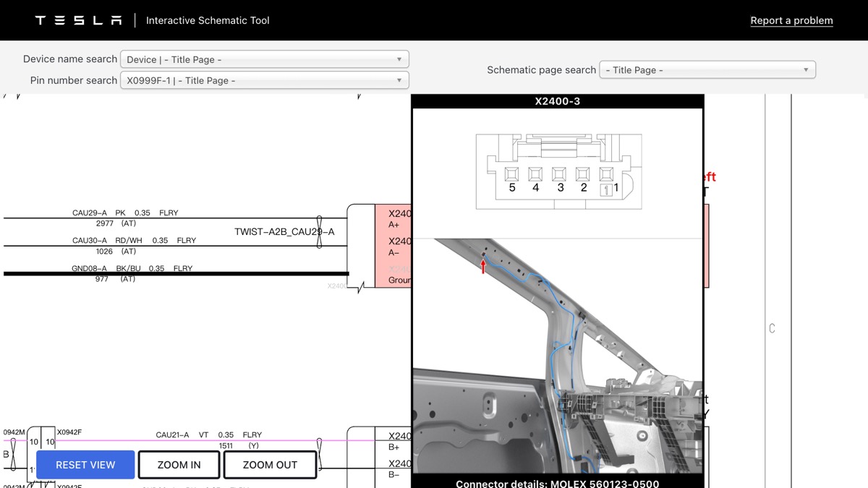Open the Report a problem link
This screenshot has width=868, height=488.
click(x=791, y=20)
